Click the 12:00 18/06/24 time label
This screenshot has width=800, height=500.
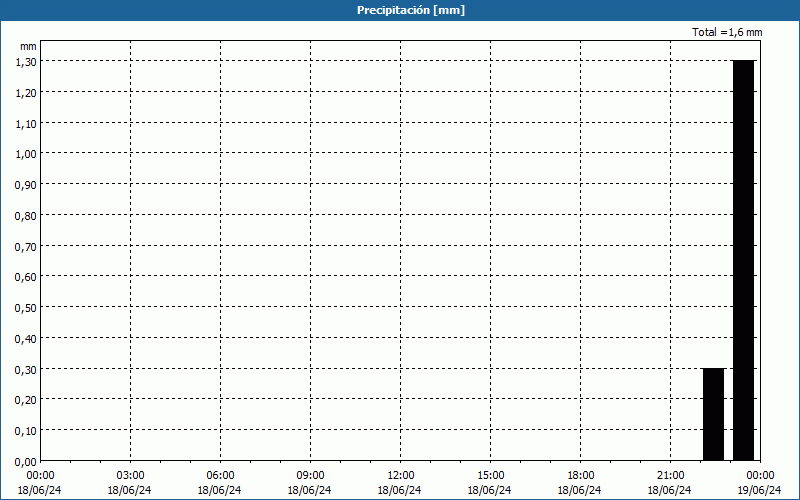(400, 483)
